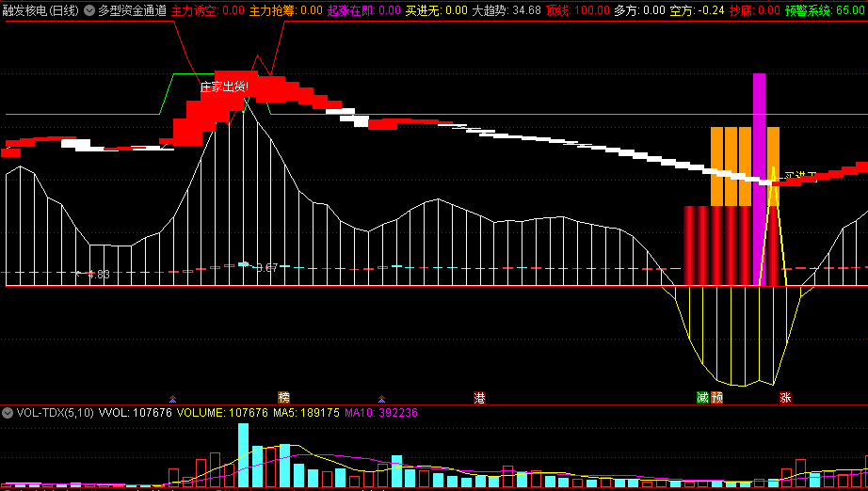Click the MA10: 392236 value

pos(381,413)
